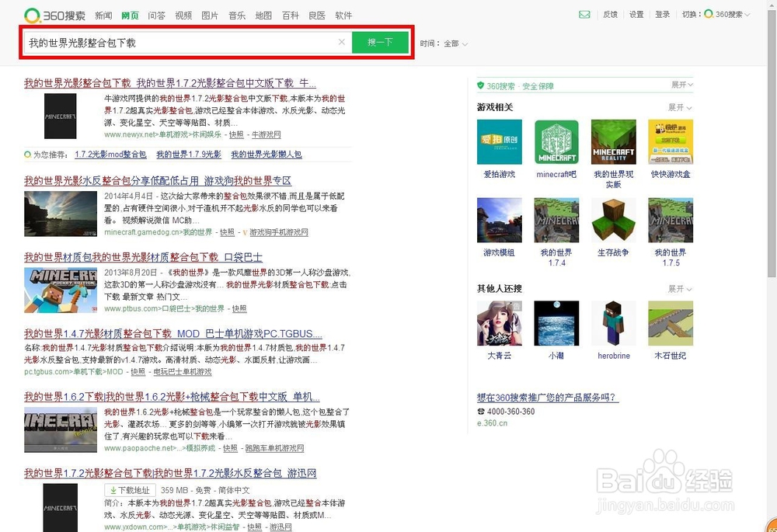Viewport: 777px width, 532px height.
Task: Click suggested search 我的世界光影懒人包
Action: coord(267,155)
